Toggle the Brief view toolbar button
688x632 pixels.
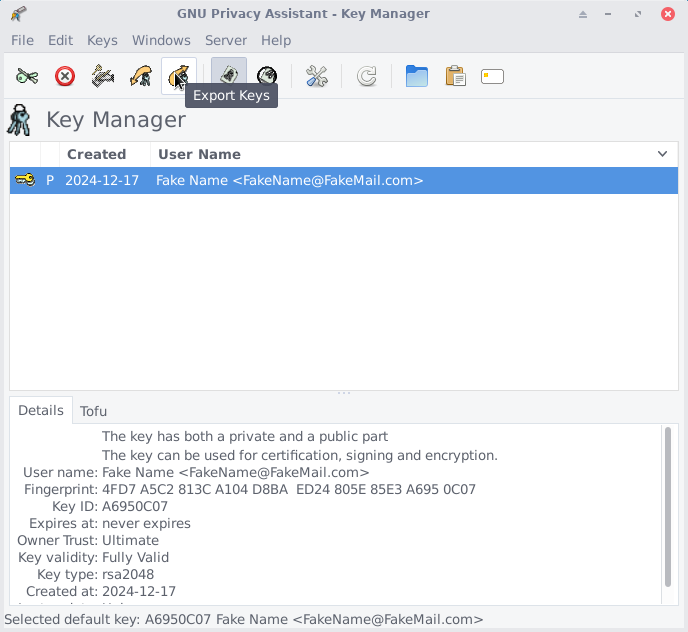click(229, 75)
